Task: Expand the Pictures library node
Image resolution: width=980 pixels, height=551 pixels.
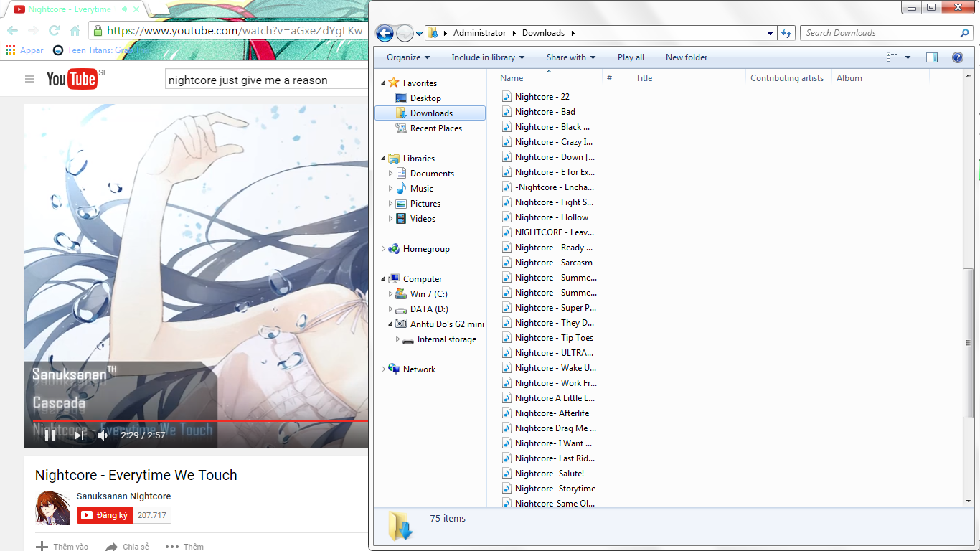Action: click(x=391, y=204)
